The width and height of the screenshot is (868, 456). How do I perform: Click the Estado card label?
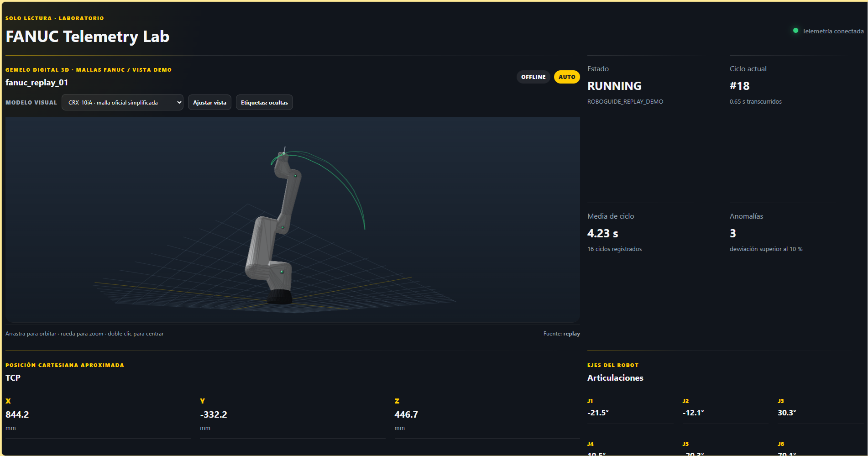(x=598, y=69)
